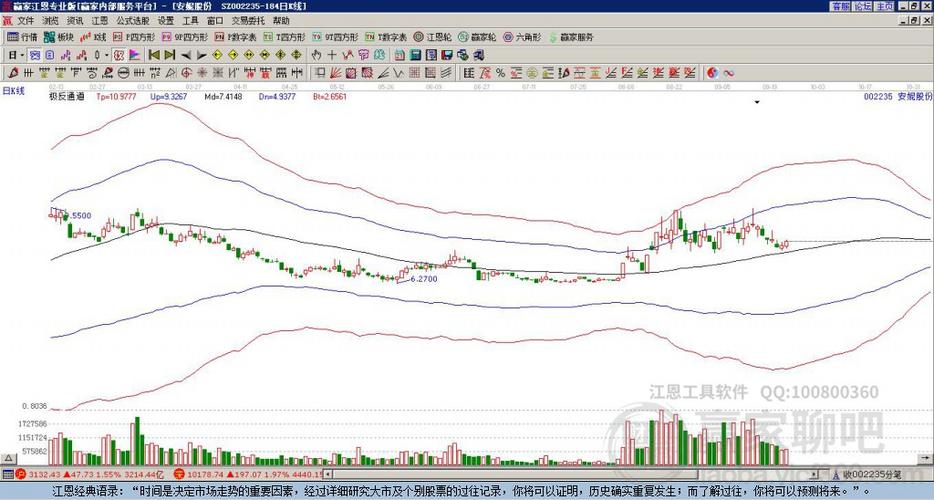Viewport: 934px width, 500px height.
Task: Click the colorful triangle chart icon
Action: pos(135,55)
